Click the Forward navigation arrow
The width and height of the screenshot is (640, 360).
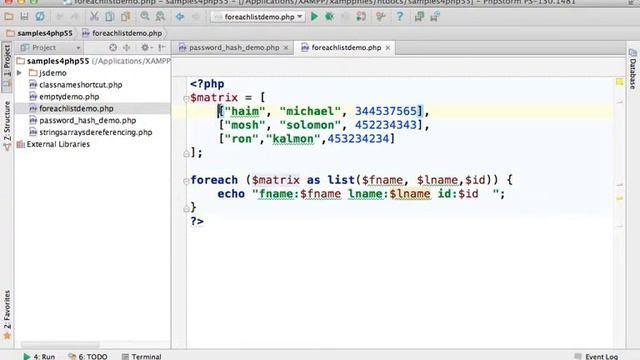coord(196,17)
